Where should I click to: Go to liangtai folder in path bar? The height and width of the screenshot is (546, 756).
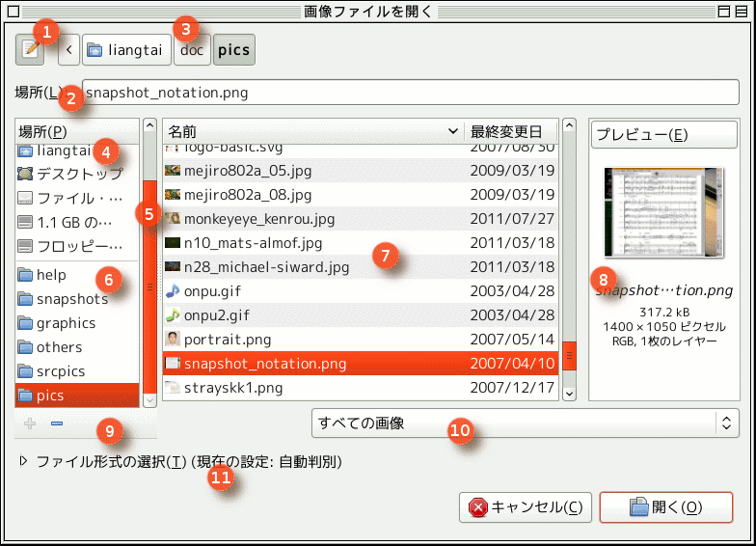click(x=127, y=50)
